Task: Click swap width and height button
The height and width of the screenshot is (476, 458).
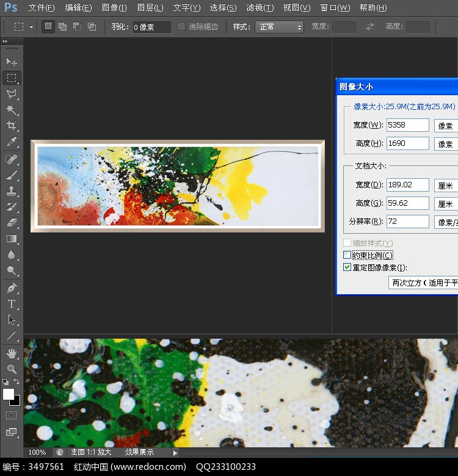Action: (x=369, y=27)
